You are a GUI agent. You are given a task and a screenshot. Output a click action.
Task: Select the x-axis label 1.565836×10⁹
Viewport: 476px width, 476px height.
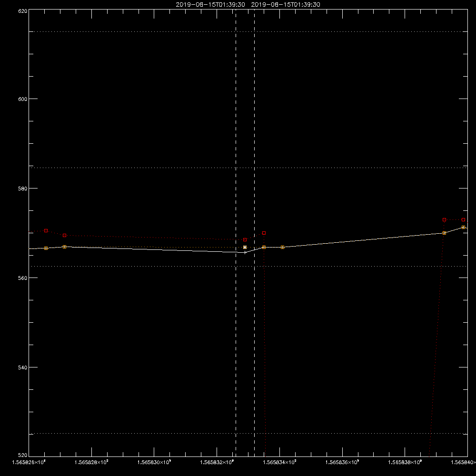point(342,462)
